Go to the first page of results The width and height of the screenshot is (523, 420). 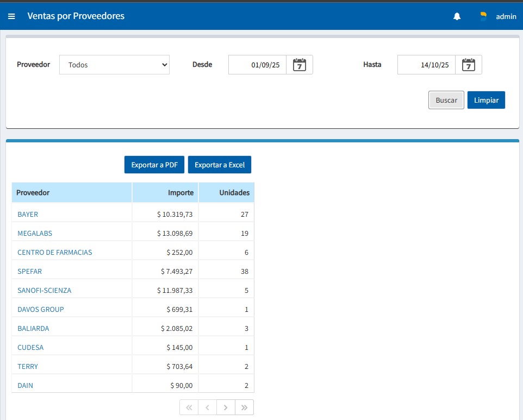(x=189, y=408)
